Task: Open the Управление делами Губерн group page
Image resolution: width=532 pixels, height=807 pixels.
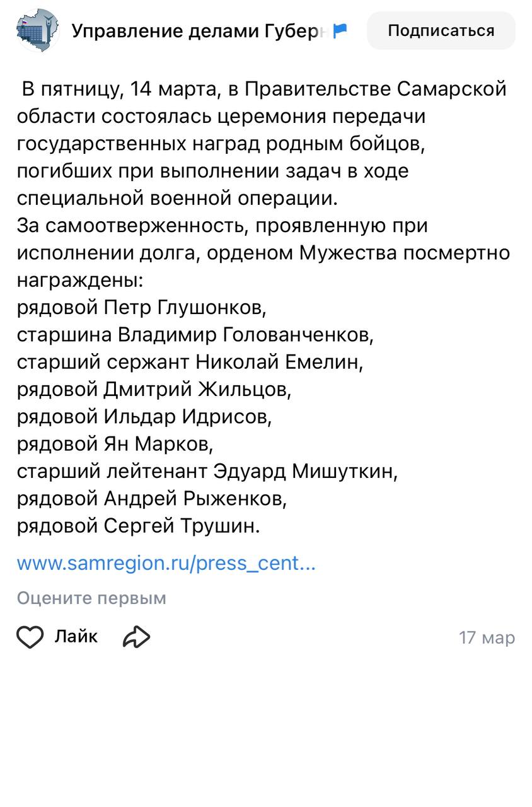Action: pyautogui.click(x=200, y=30)
